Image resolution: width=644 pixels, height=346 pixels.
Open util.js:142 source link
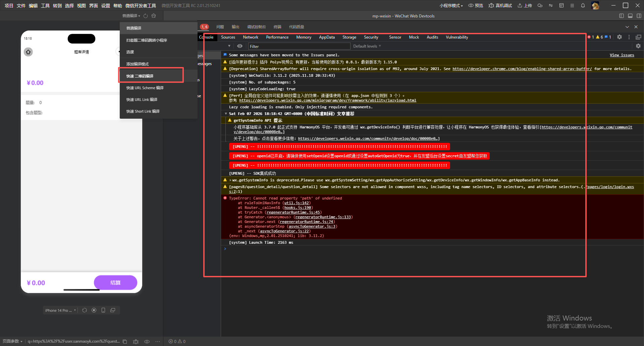[x=296, y=203]
